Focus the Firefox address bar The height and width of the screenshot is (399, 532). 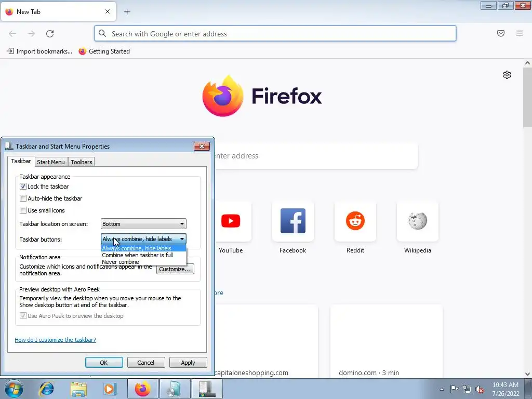tap(275, 33)
